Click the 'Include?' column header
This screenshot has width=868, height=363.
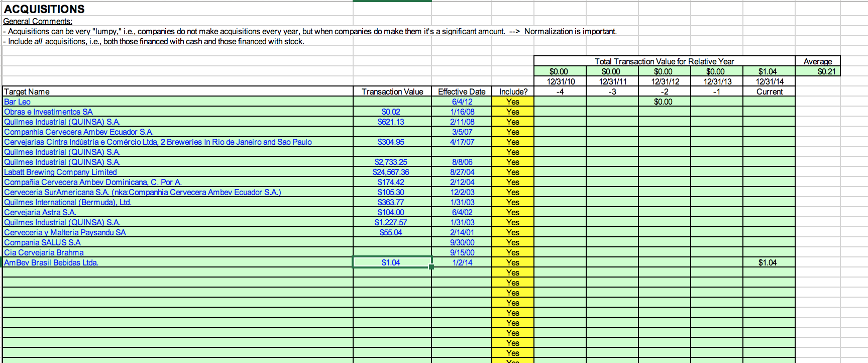pos(513,92)
